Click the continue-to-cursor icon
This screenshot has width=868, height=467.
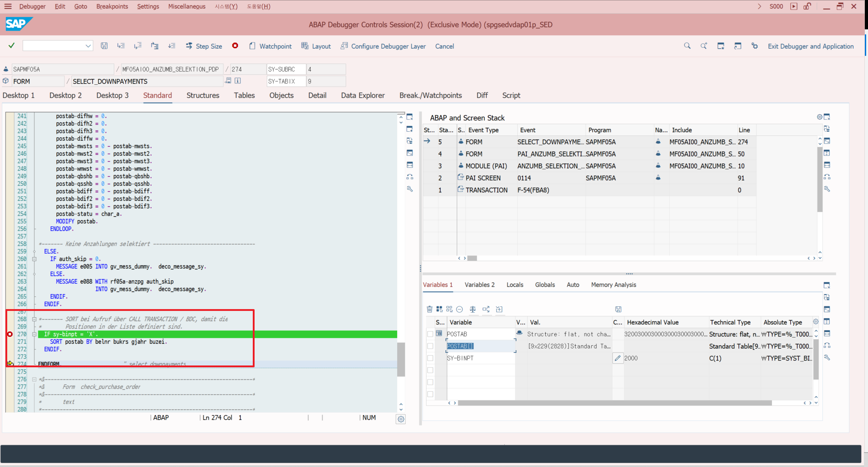tap(172, 46)
